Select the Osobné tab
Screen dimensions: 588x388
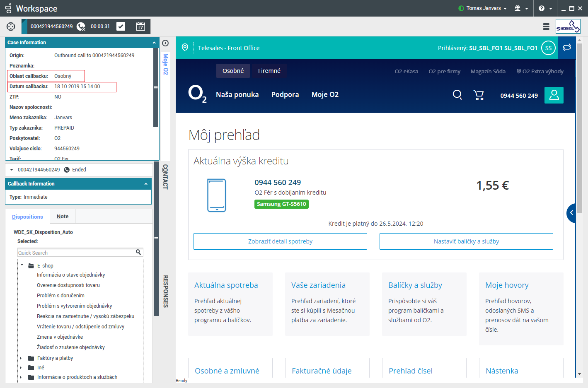click(233, 71)
